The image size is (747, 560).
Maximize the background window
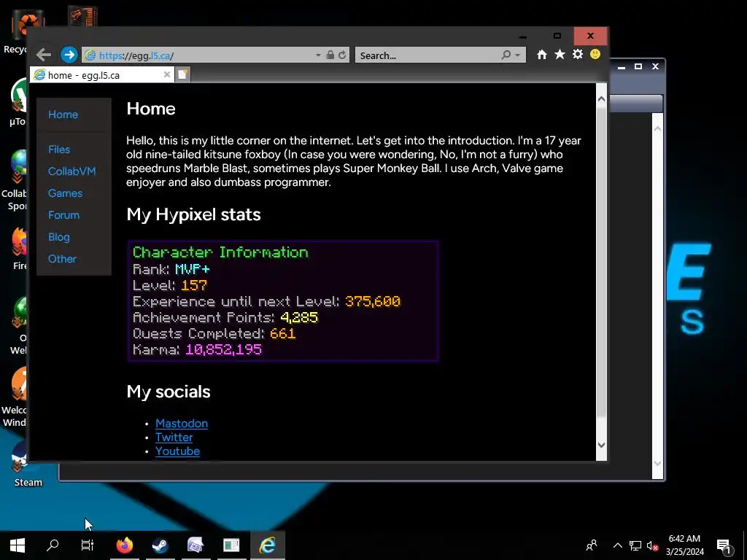(638, 66)
